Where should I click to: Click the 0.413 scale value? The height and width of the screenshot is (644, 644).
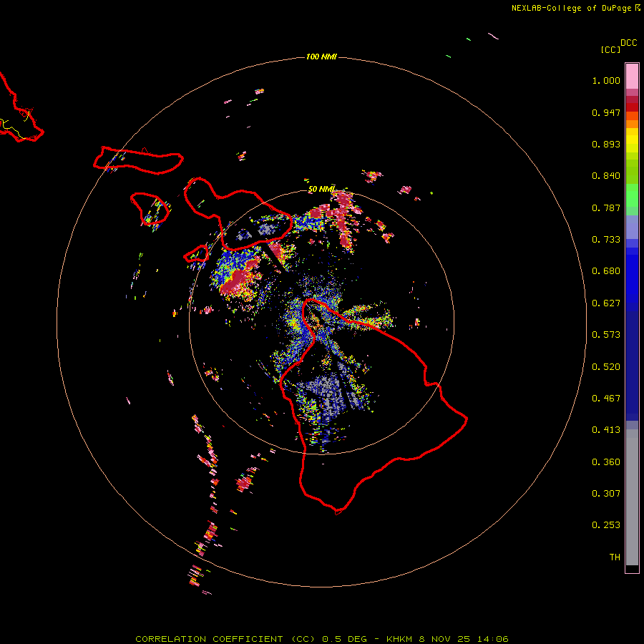606,430
